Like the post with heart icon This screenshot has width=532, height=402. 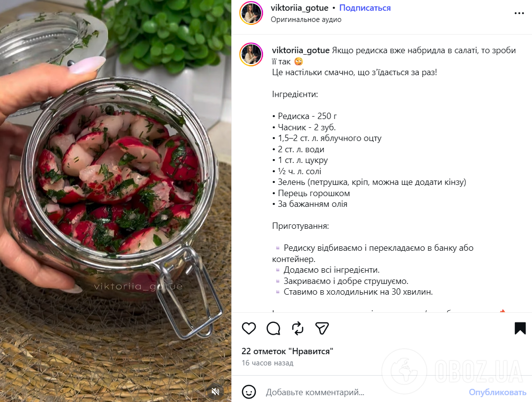tap(249, 328)
